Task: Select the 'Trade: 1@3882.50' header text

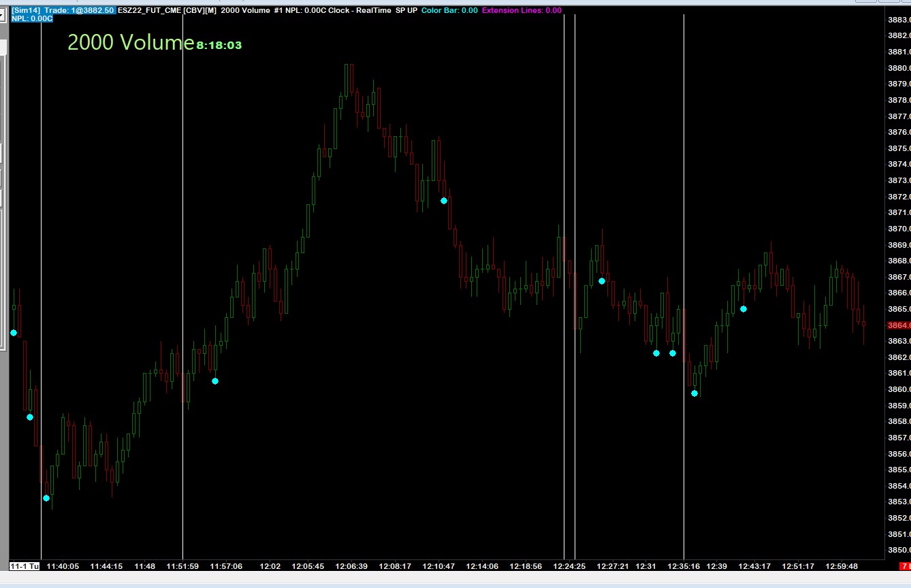Action: [x=80, y=10]
